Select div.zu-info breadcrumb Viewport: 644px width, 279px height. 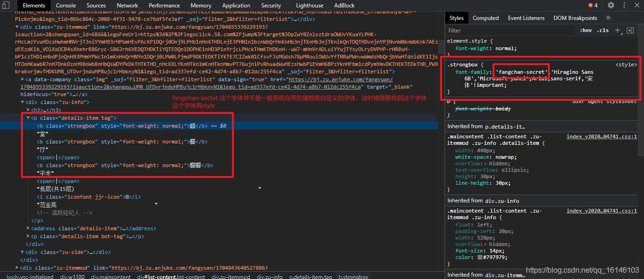pyautogui.click(x=269, y=277)
